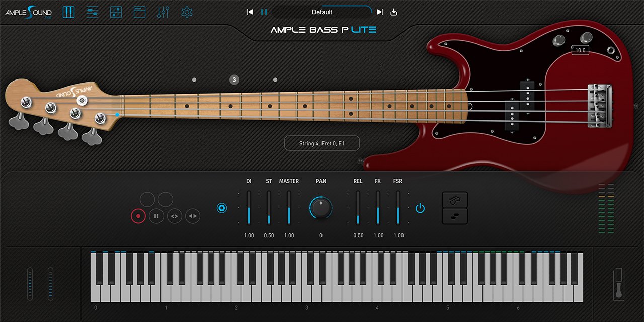Click the FX slider
Screen dimensions: 644x322
[x=378, y=207]
